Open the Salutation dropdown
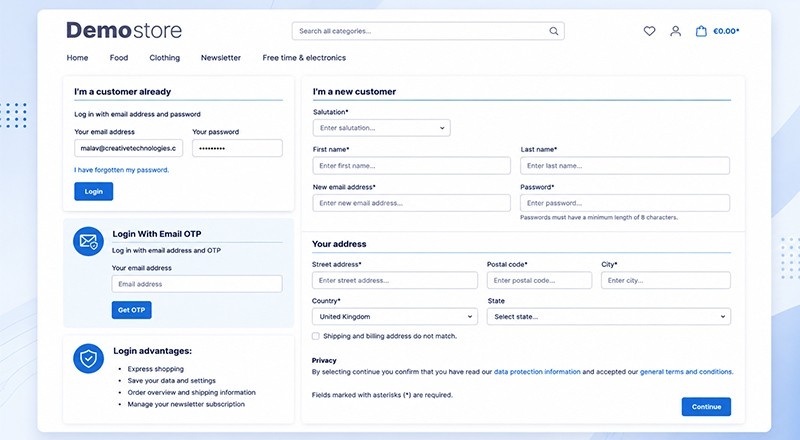The width and height of the screenshot is (800, 440). click(382, 128)
